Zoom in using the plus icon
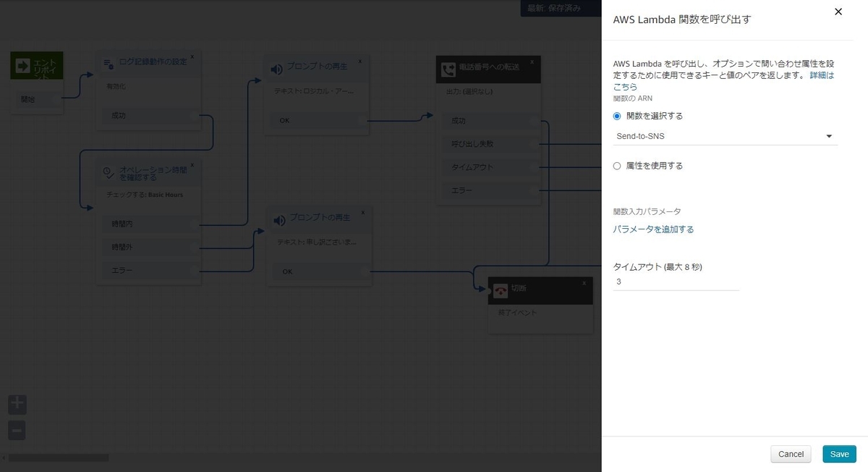Image resolution: width=868 pixels, height=472 pixels. pyautogui.click(x=17, y=404)
